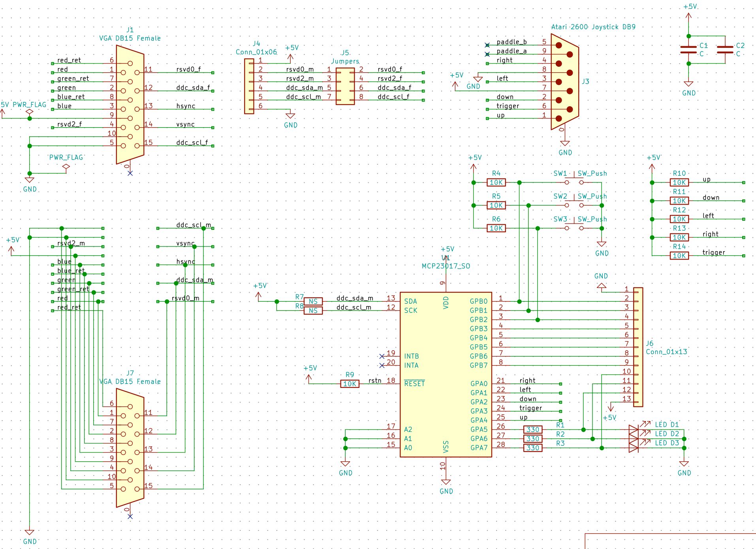Click the "Atari 2600 Joystick DB9" label

tap(593, 27)
